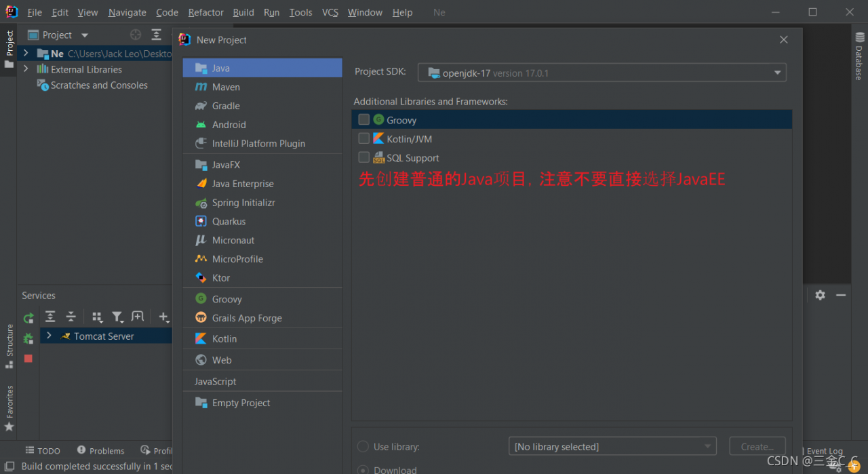
Task: Open File menu
Action: click(x=35, y=12)
